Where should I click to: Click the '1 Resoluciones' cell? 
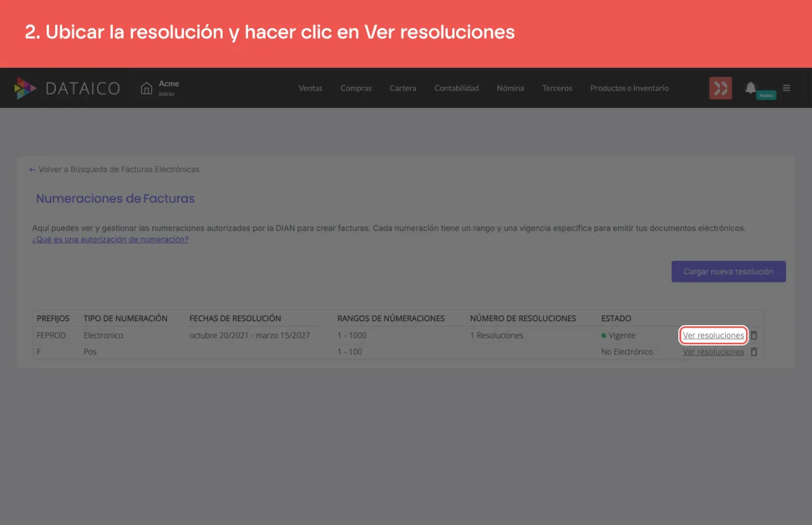497,335
